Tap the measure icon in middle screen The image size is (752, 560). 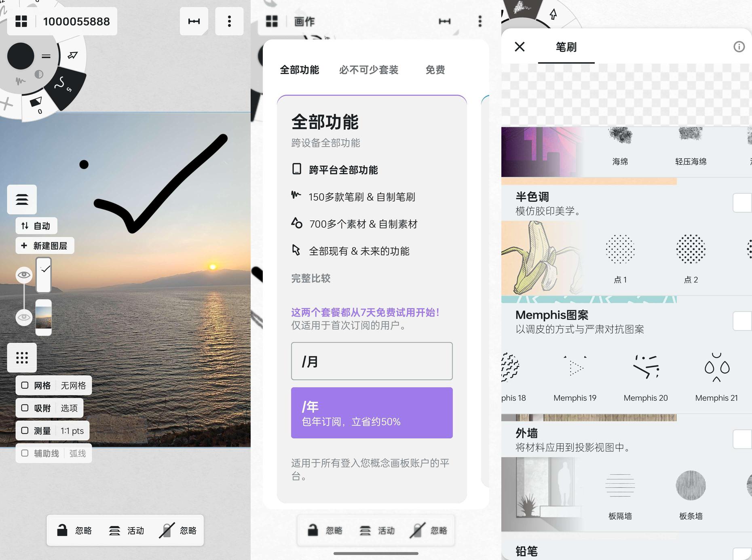(x=445, y=21)
